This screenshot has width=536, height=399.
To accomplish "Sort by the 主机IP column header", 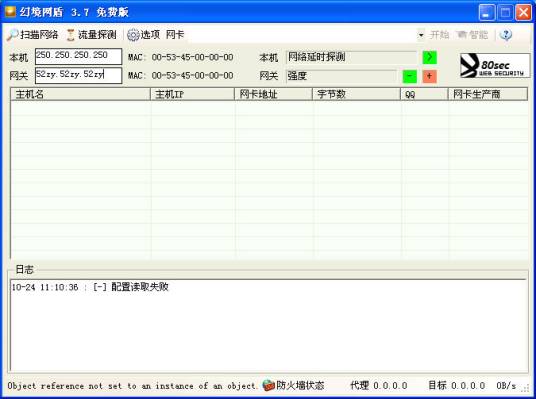I will [192, 94].
